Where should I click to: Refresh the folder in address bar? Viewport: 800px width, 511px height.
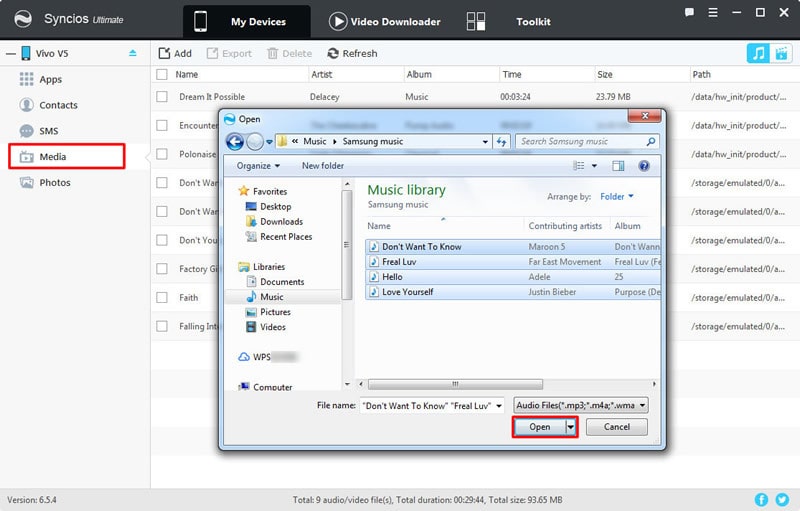(x=502, y=141)
